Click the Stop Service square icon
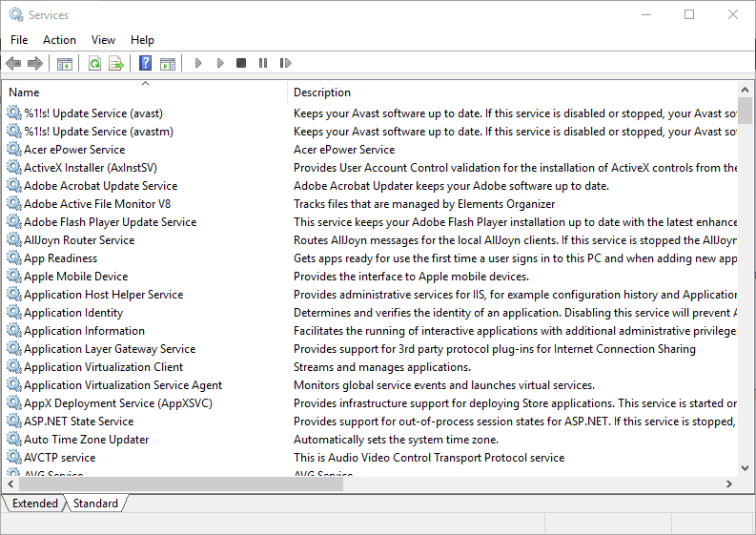This screenshot has width=756, height=535. (241, 63)
